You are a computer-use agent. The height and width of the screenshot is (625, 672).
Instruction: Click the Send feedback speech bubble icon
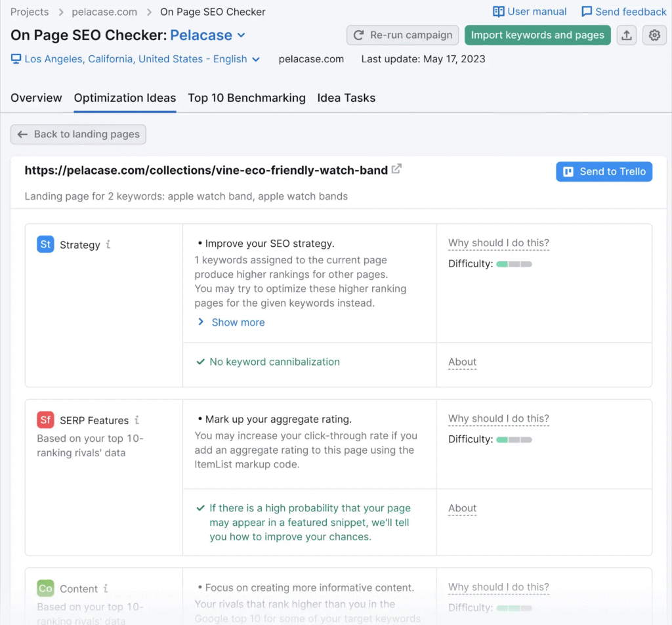(586, 11)
